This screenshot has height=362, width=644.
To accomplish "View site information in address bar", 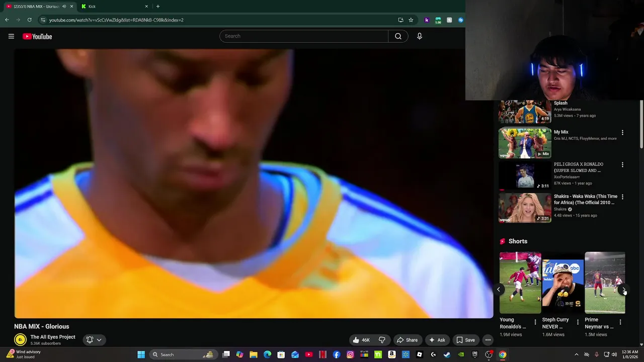I will click(43, 20).
